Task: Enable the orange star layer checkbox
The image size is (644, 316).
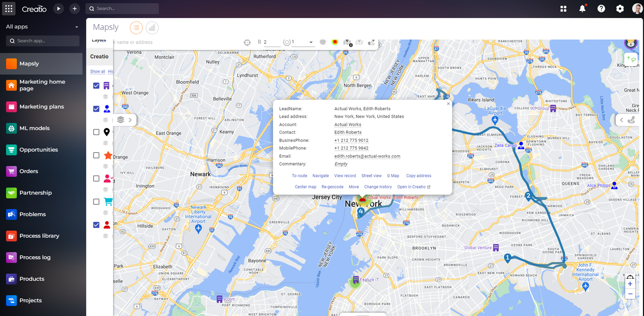Action: click(x=96, y=155)
